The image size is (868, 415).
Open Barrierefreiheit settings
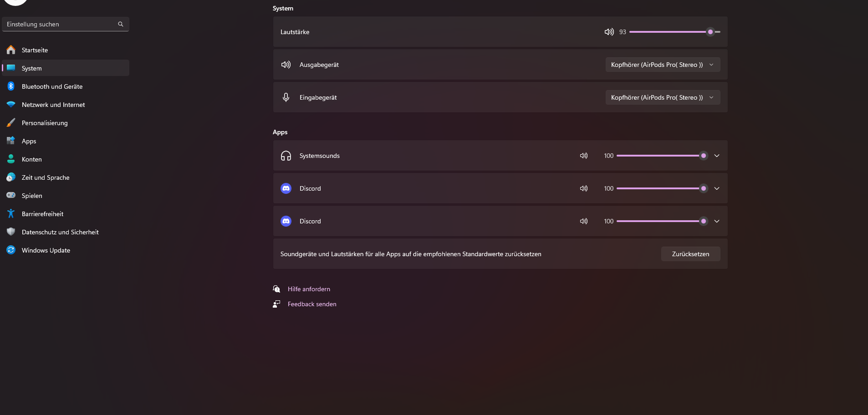coord(42,214)
